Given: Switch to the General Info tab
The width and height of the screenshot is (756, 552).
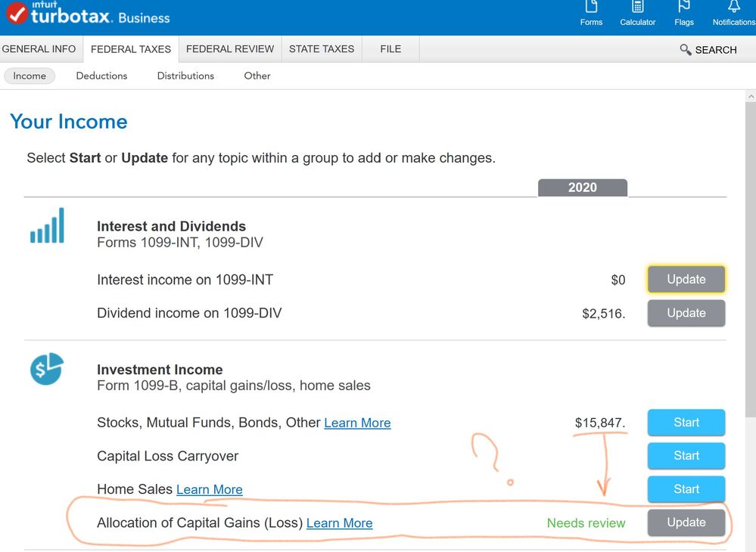Looking at the screenshot, I should tap(39, 49).
